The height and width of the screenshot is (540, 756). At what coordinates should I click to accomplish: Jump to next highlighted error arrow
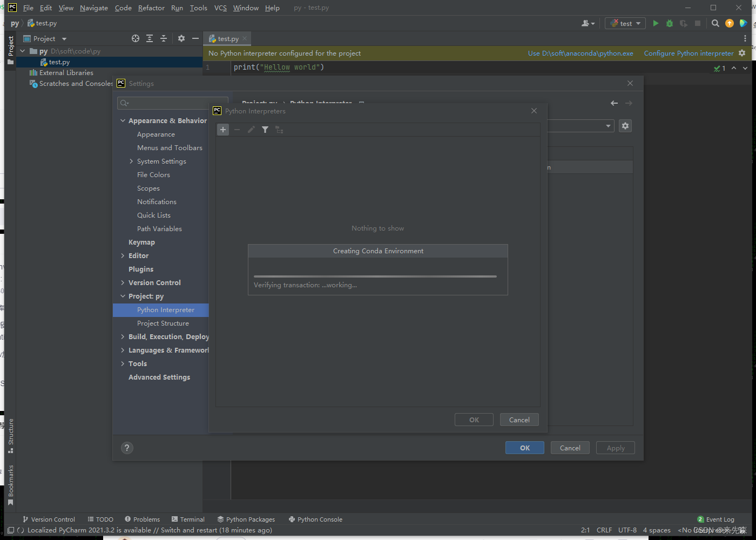click(745, 68)
